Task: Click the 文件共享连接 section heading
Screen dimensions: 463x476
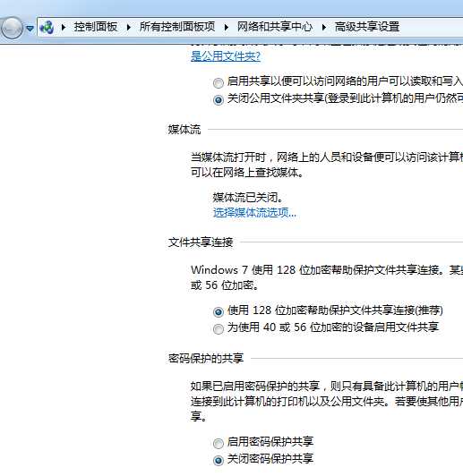Action: pos(201,242)
